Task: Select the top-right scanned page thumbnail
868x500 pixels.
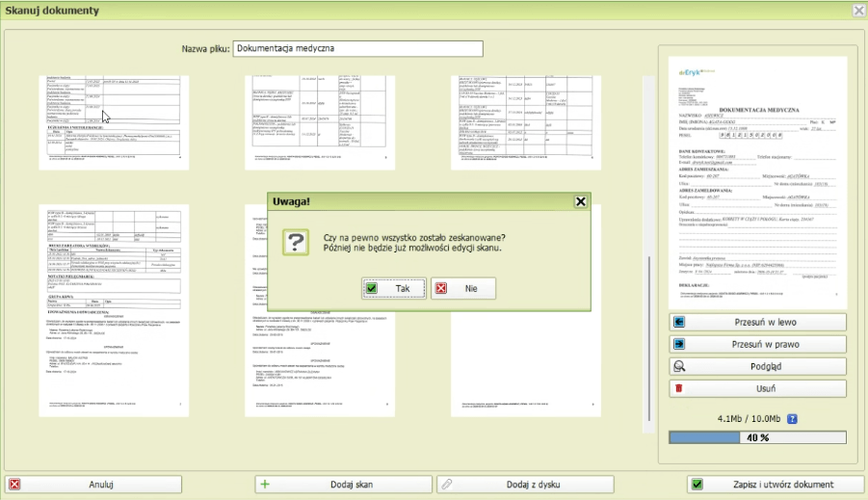Action: point(526,122)
